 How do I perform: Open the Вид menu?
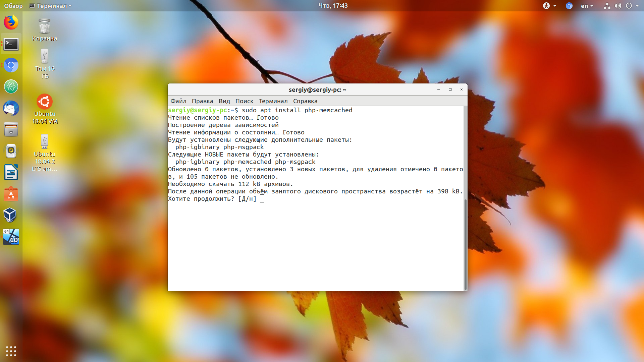point(224,101)
